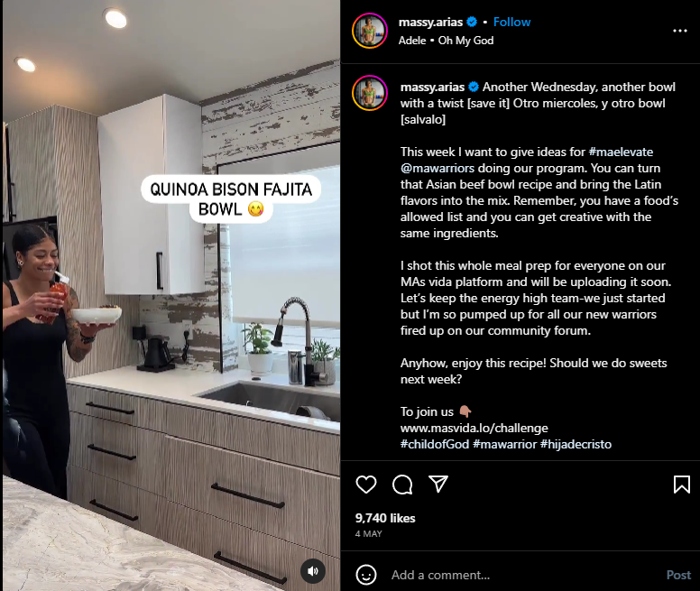700x591 pixels.
Task: Open the Adele Oh My God audio link
Action: click(x=446, y=41)
